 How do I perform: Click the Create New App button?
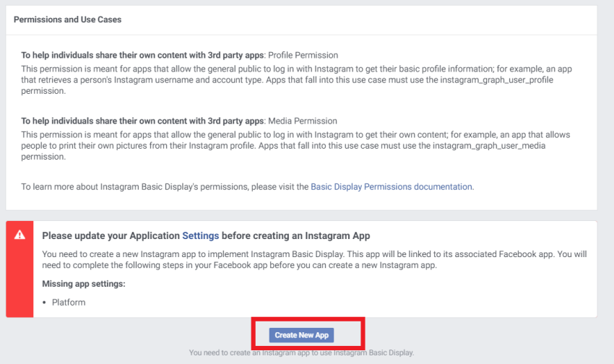coord(301,335)
